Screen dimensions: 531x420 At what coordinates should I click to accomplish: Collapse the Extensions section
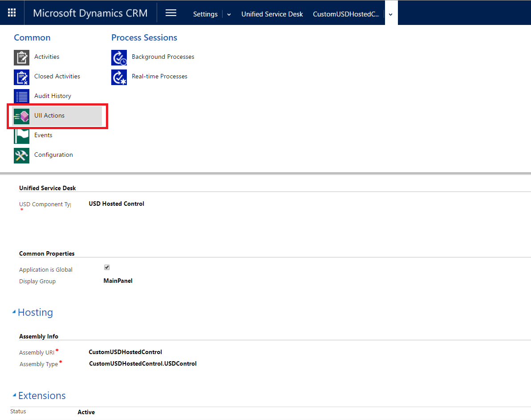[x=14, y=395]
